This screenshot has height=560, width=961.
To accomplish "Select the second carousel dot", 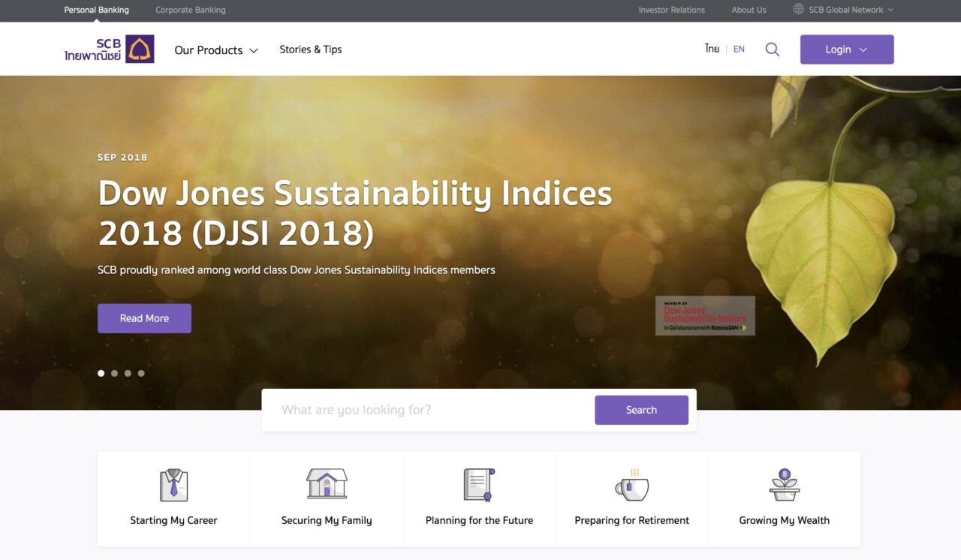I will click(x=114, y=373).
